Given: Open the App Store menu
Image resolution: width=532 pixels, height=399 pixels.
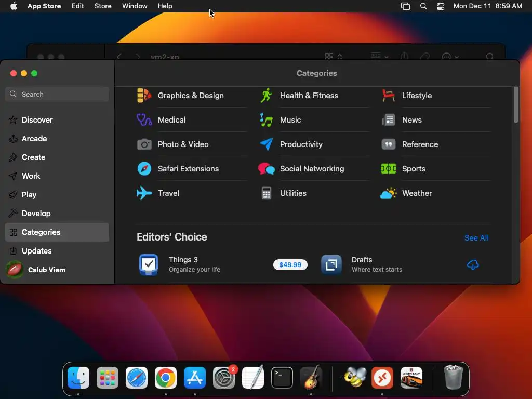Looking at the screenshot, I should (x=44, y=6).
